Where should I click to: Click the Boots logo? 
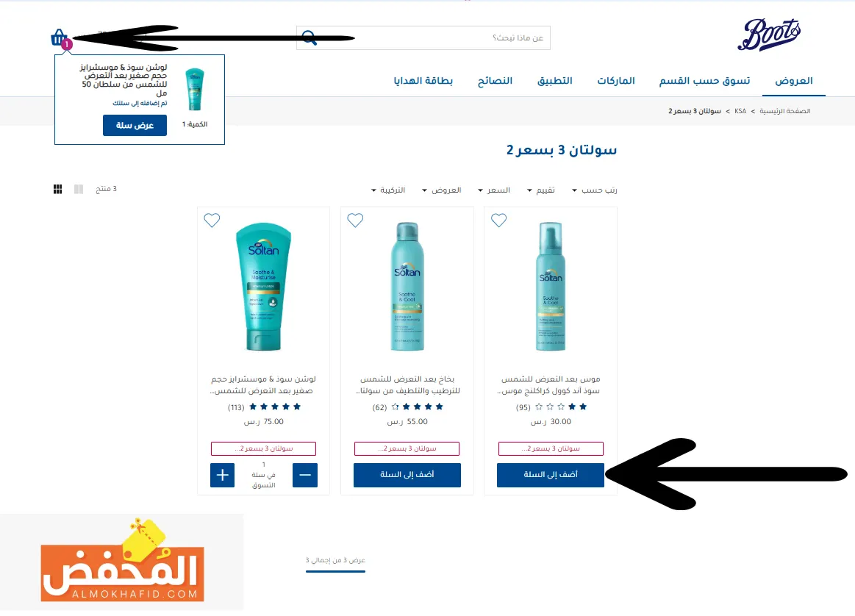point(769,35)
